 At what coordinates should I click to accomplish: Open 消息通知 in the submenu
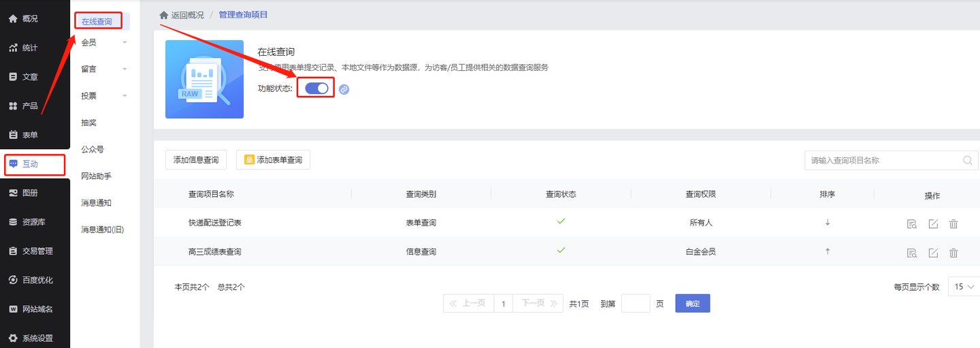(x=96, y=203)
